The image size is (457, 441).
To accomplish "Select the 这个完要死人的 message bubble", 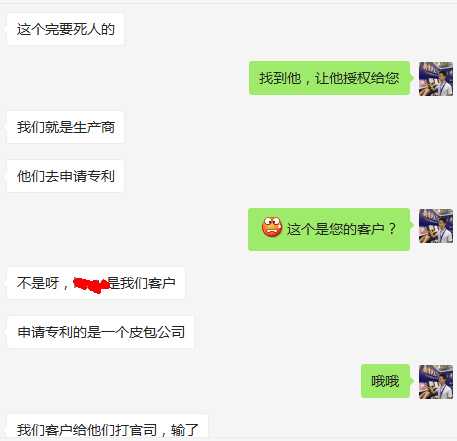I will (65, 29).
